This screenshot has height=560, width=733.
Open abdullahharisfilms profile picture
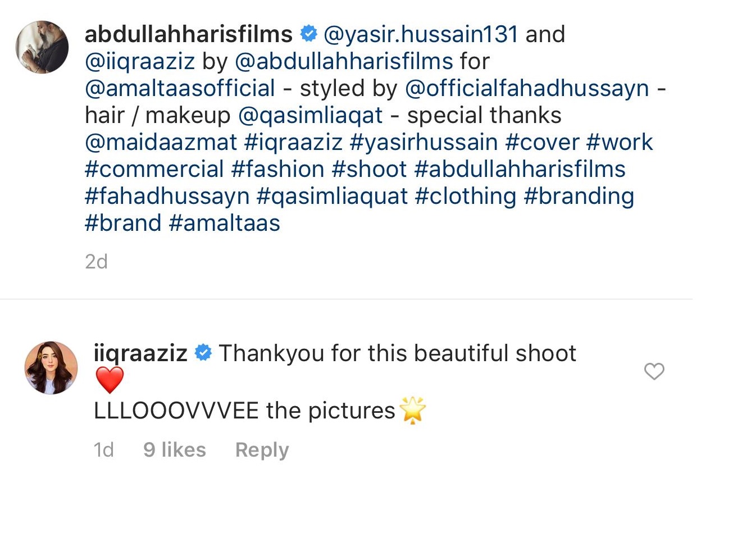click(42, 47)
